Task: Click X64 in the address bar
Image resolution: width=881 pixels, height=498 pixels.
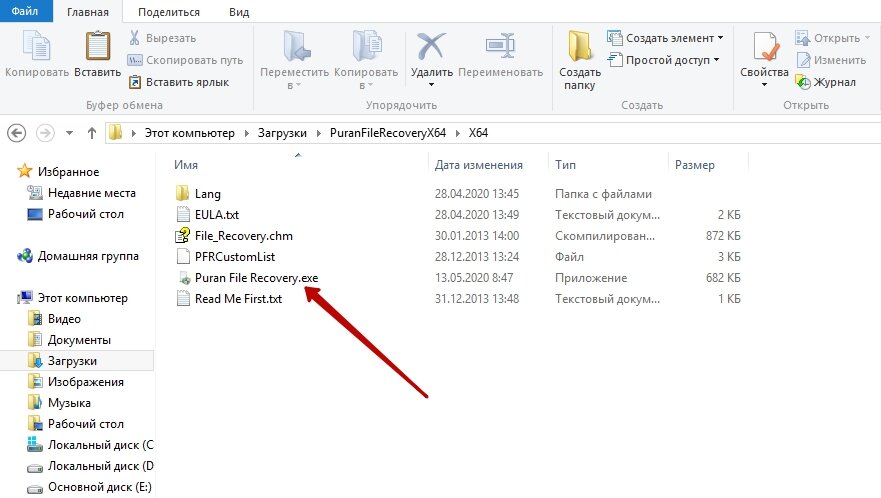Action: pyautogui.click(x=478, y=133)
